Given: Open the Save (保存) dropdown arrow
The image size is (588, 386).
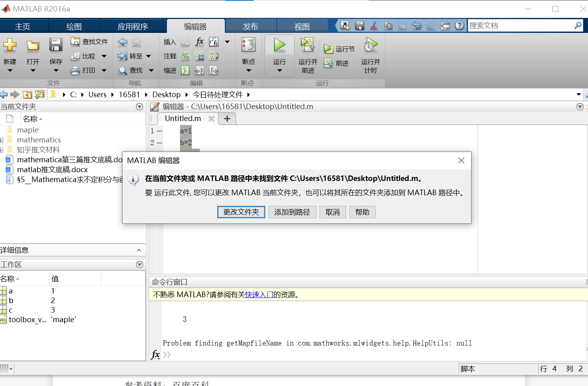Looking at the screenshot, I should 56,71.
